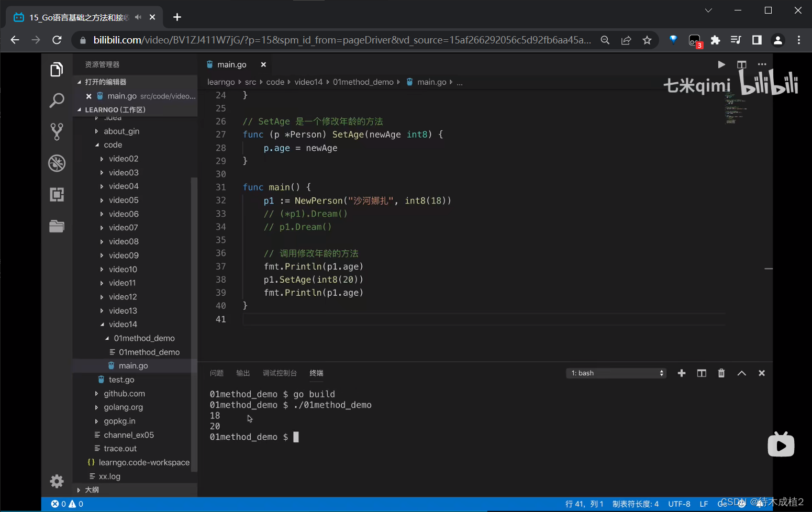
Task: Expand the video02 folder
Action: [124, 159]
